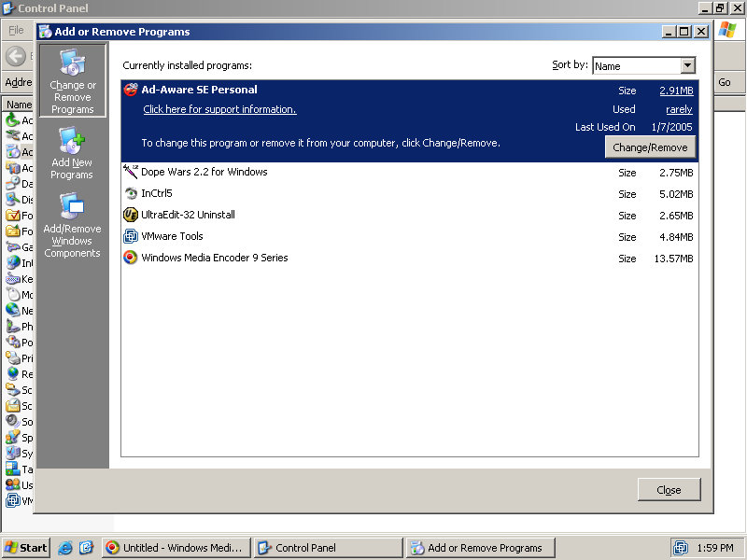This screenshot has width=747, height=560.
Task: Launch Internet Explorer from quick launch
Action: (64, 548)
